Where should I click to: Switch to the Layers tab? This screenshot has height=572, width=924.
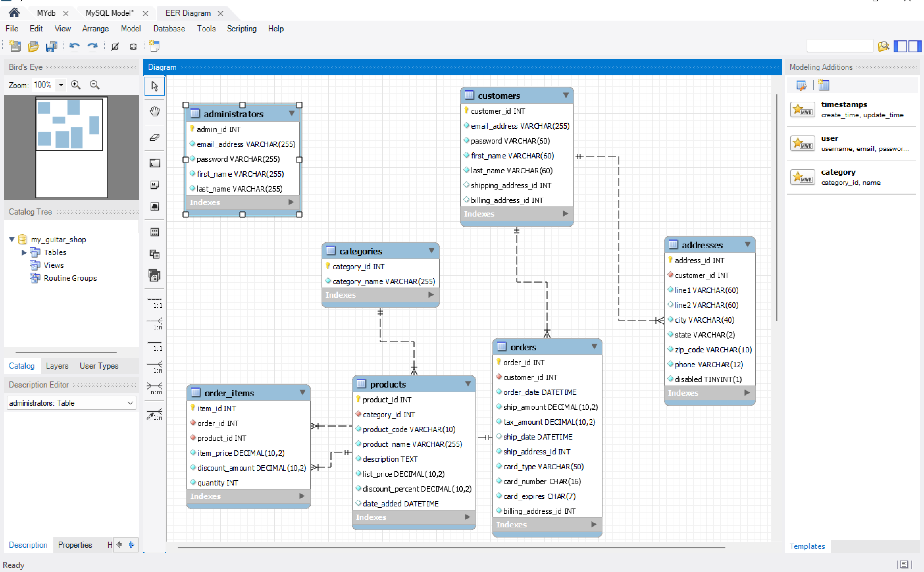[57, 366]
